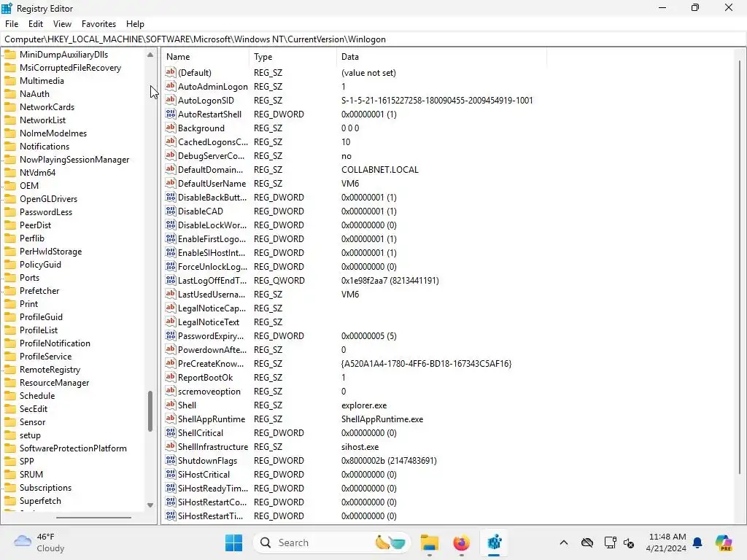Show hidden tray icons chevron

pos(564,542)
